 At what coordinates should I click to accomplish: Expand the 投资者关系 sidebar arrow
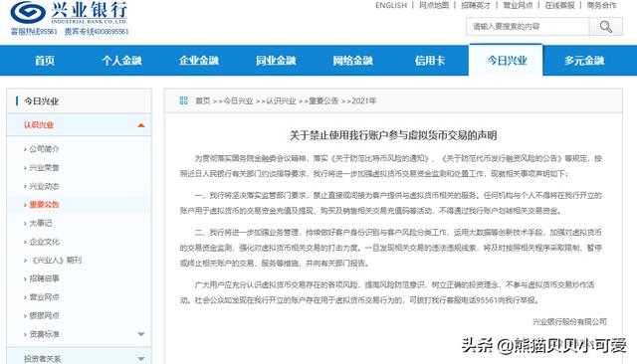coord(141,359)
